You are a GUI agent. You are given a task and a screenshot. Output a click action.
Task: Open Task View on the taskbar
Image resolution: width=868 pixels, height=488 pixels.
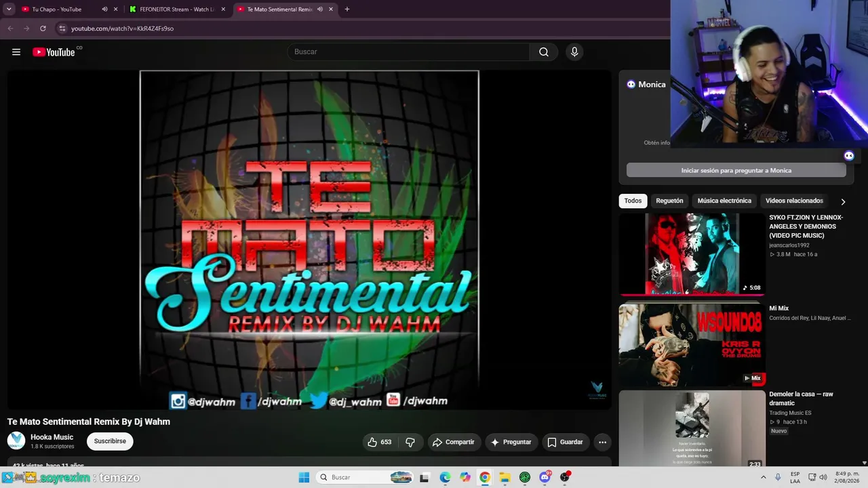[425, 477]
